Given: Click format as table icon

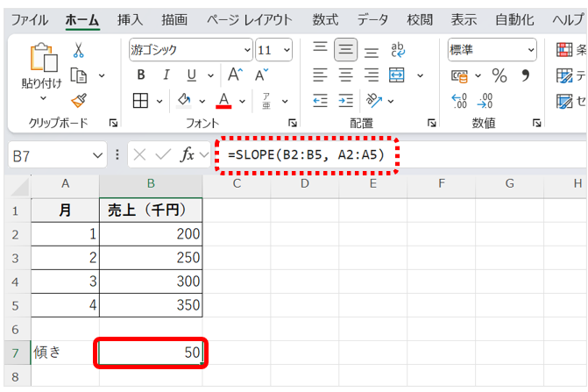Looking at the screenshot, I should 564,75.
